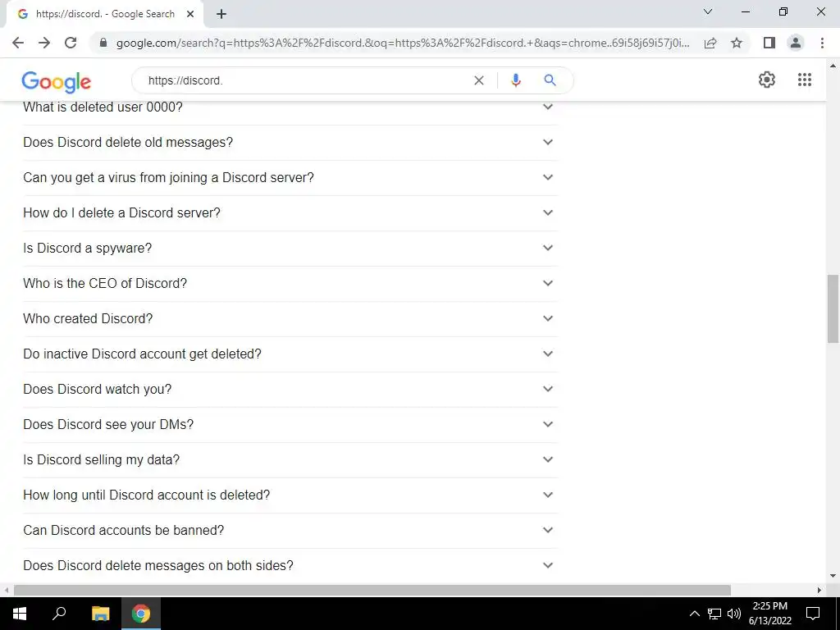This screenshot has height=630, width=840.
Task: Open the Windows notification center
Action: tap(813, 614)
